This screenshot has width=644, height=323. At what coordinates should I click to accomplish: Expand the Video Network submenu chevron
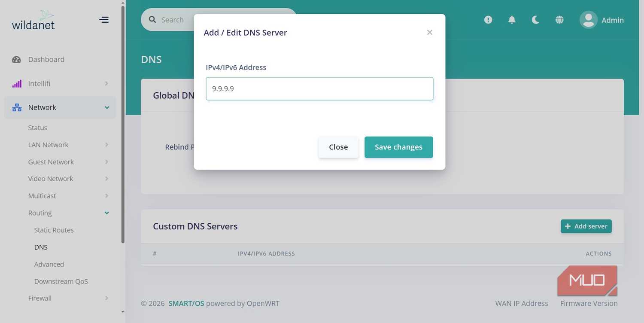pos(106,179)
